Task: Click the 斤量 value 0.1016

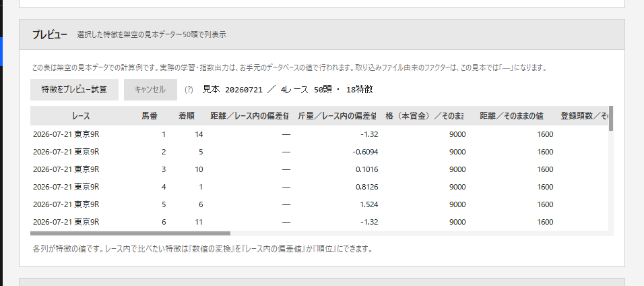Action: tap(366, 169)
